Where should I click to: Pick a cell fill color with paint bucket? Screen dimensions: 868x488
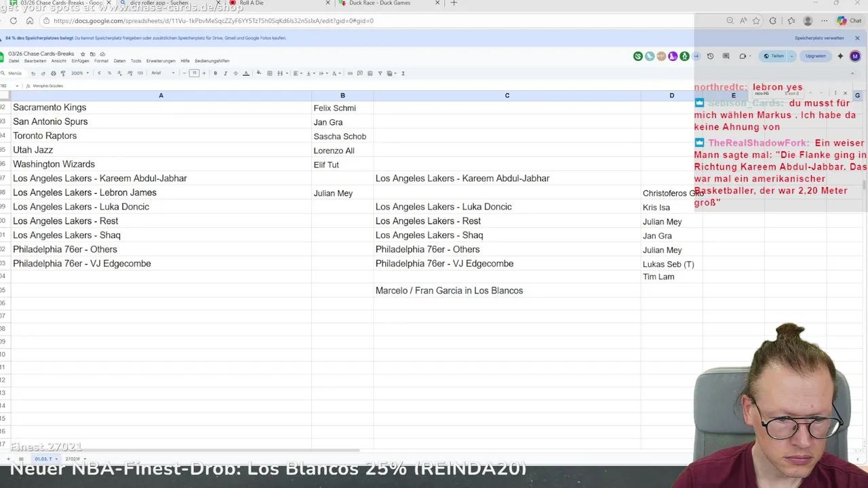pos(258,73)
